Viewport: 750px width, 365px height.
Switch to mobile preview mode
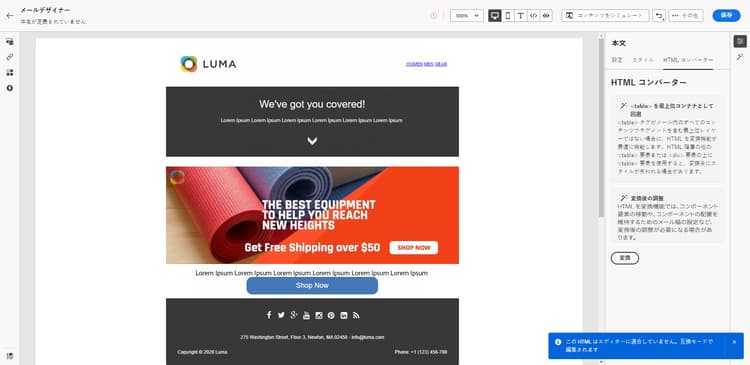point(507,15)
